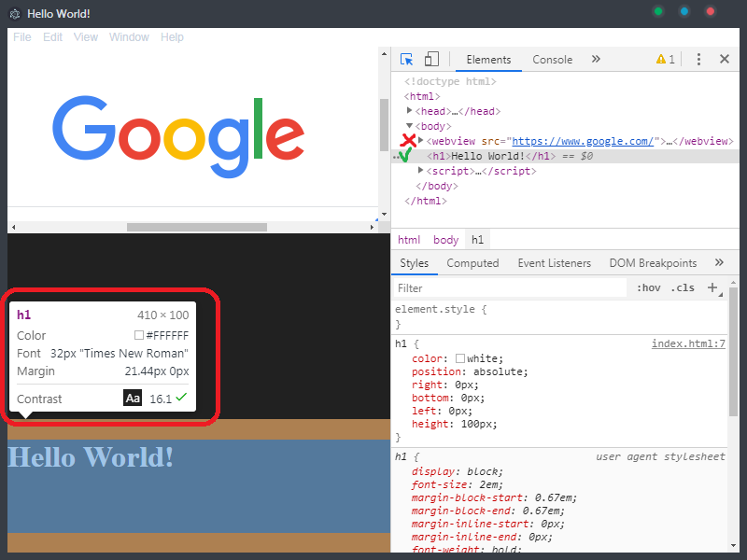Viewport: 747px width, 560px height.
Task: Expand the head element node
Action: [x=408, y=111]
